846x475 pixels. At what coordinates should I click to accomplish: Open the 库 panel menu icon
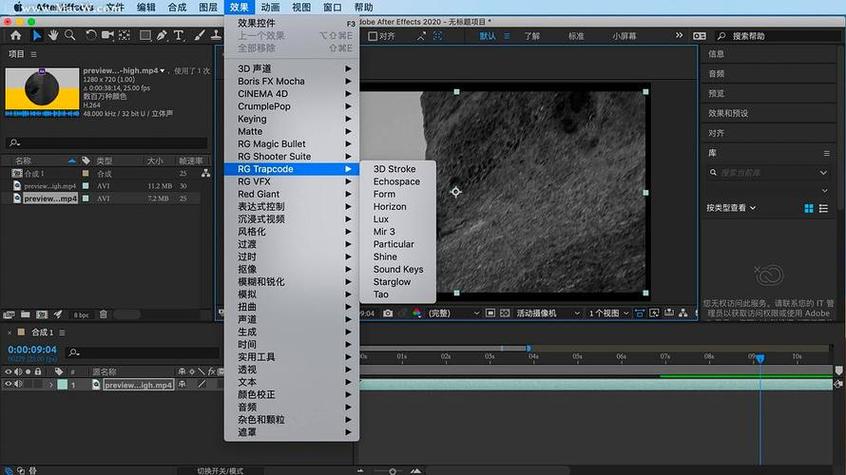827,153
